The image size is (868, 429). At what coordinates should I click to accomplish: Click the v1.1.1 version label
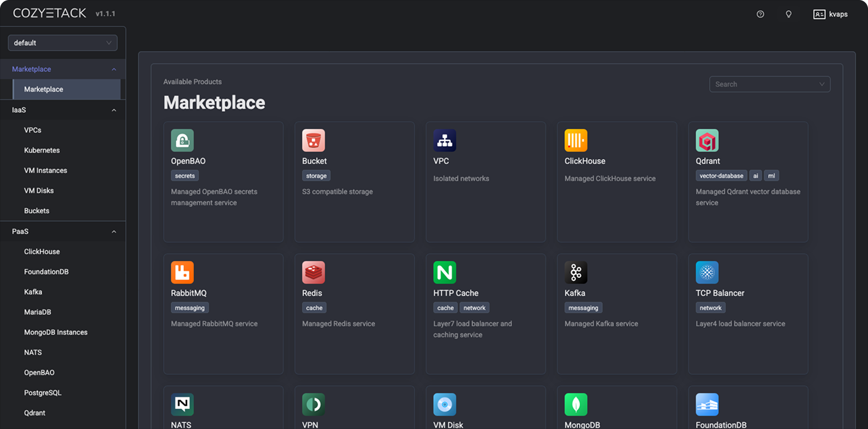pyautogui.click(x=105, y=14)
